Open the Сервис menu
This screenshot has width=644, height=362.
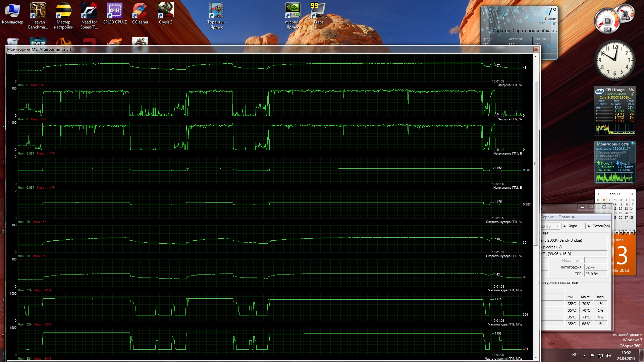547,217
